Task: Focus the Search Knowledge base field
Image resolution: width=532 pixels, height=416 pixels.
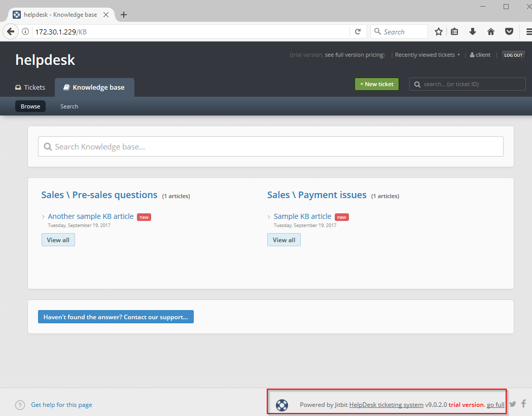Action: click(x=271, y=146)
